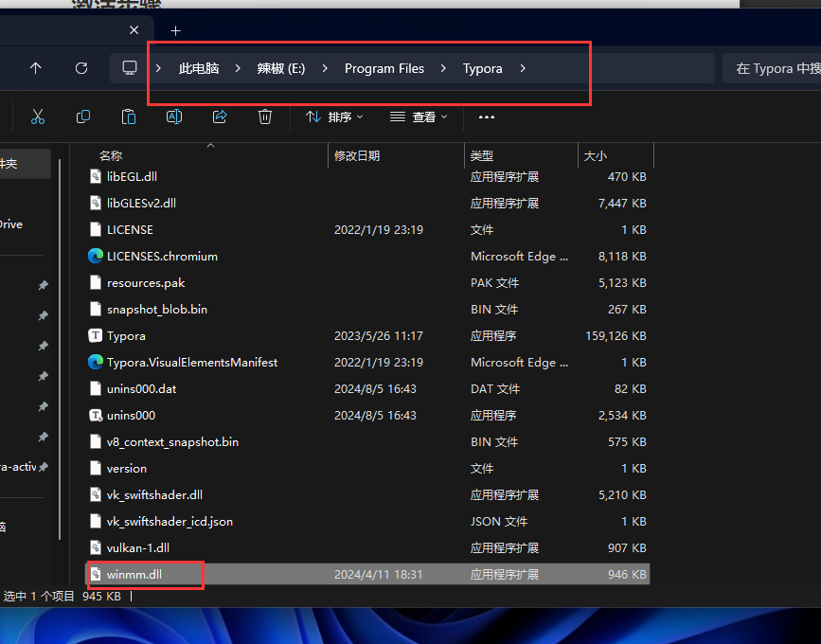Click the resources.pak file icon
Screen dimensions: 821x644
point(96,283)
